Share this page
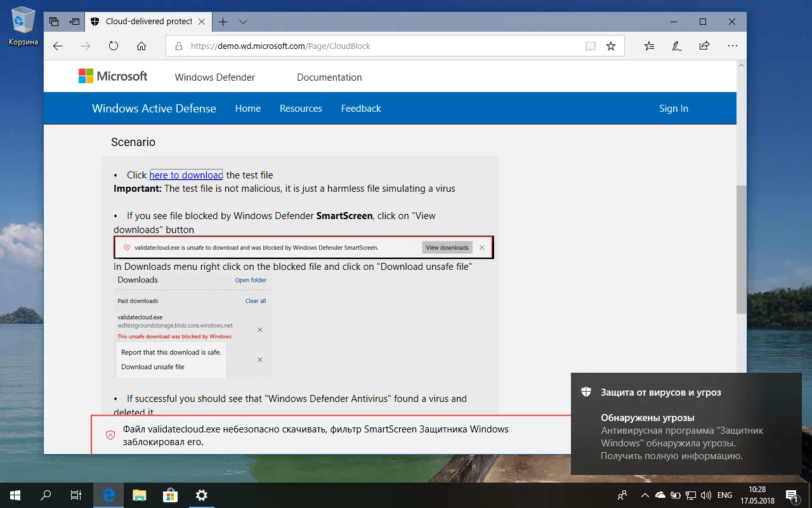 coord(704,46)
